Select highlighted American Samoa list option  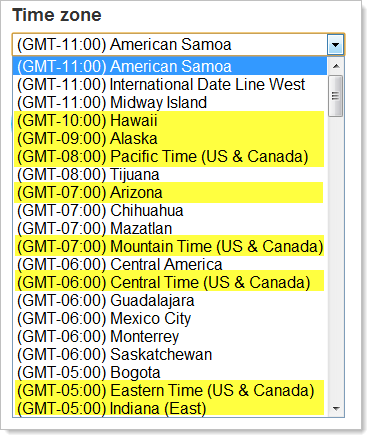(x=170, y=66)
